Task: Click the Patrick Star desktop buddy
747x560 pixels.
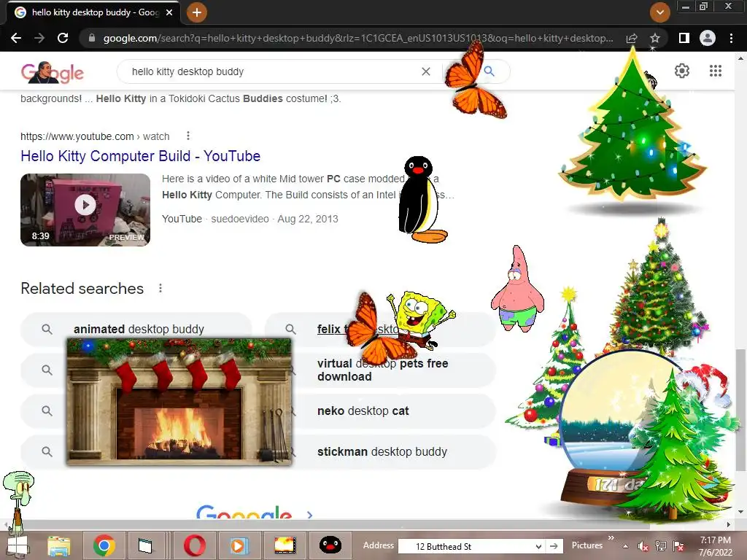Action: 517,289
